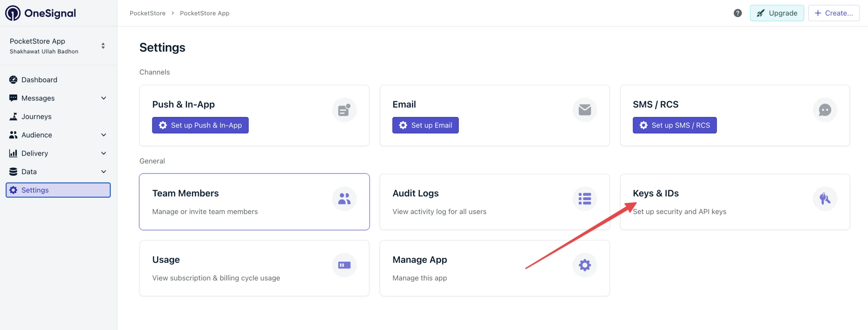The image size is (868, 330).
Task: Click 'Manage this app' description text
Action: (x=419, y=278)
